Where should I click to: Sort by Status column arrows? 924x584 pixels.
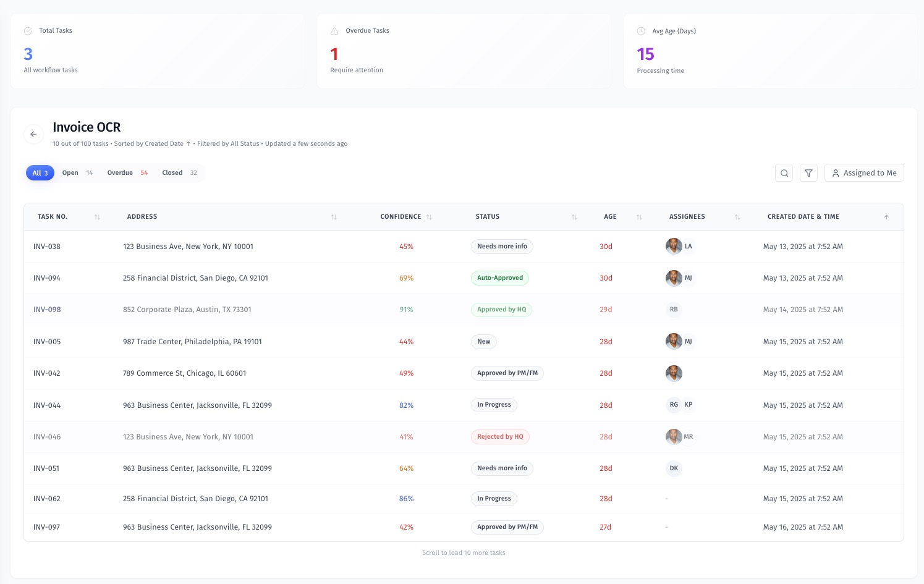(x=574, y=217)
